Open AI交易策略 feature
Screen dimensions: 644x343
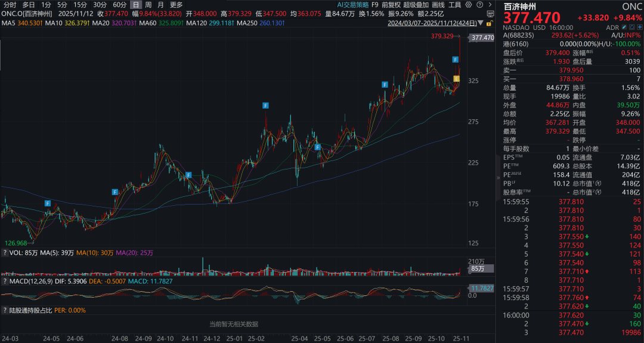pyautogui.click(x=353, y=5)
